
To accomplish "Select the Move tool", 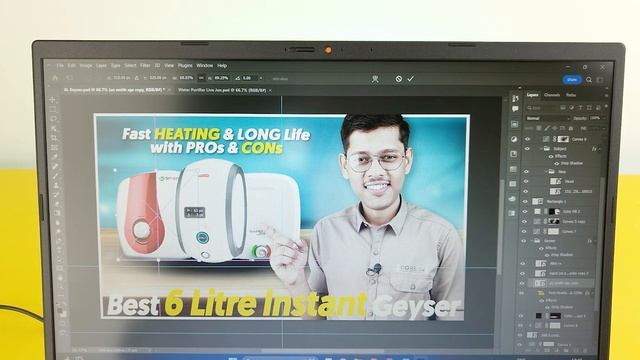I will (53, 100).
